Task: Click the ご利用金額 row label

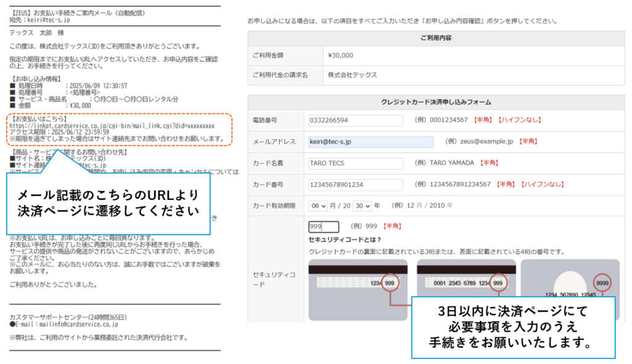Action: point(268,56)
